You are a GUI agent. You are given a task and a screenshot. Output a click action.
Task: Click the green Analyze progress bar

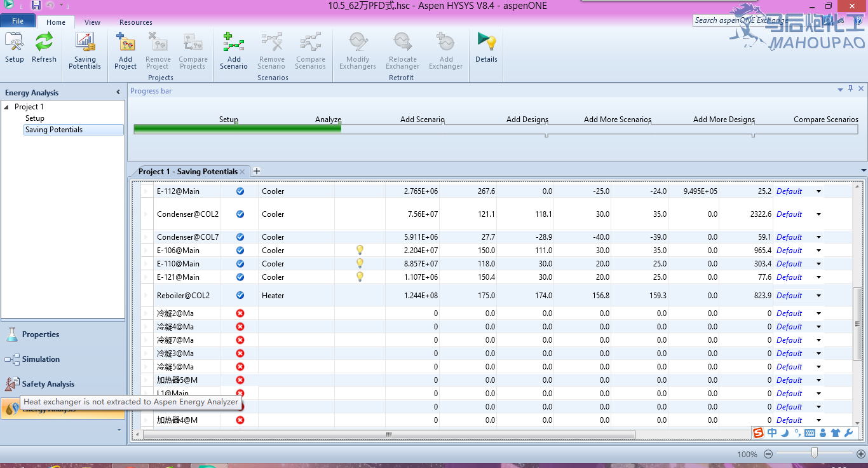point(238,128)
